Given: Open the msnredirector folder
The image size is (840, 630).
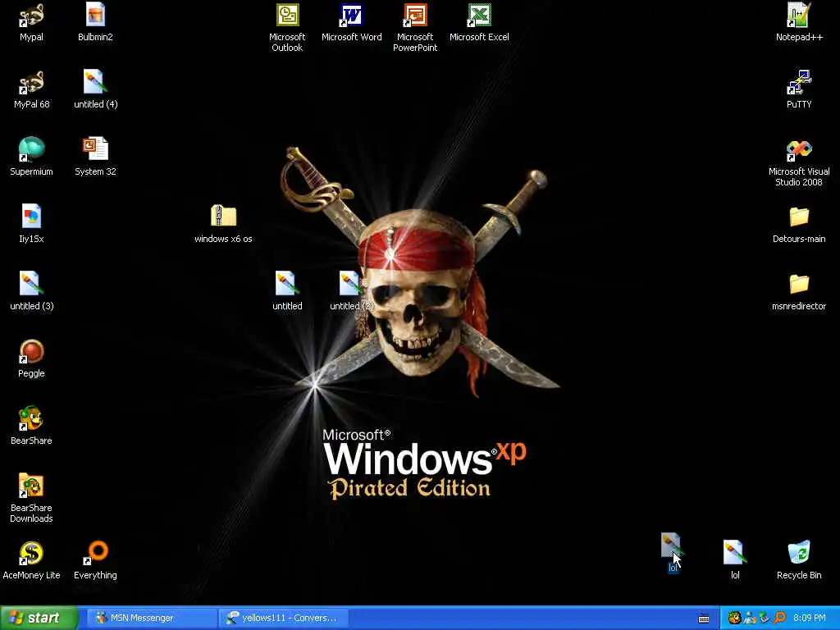Looking at the screenshot, I should [x=799, y=291].
